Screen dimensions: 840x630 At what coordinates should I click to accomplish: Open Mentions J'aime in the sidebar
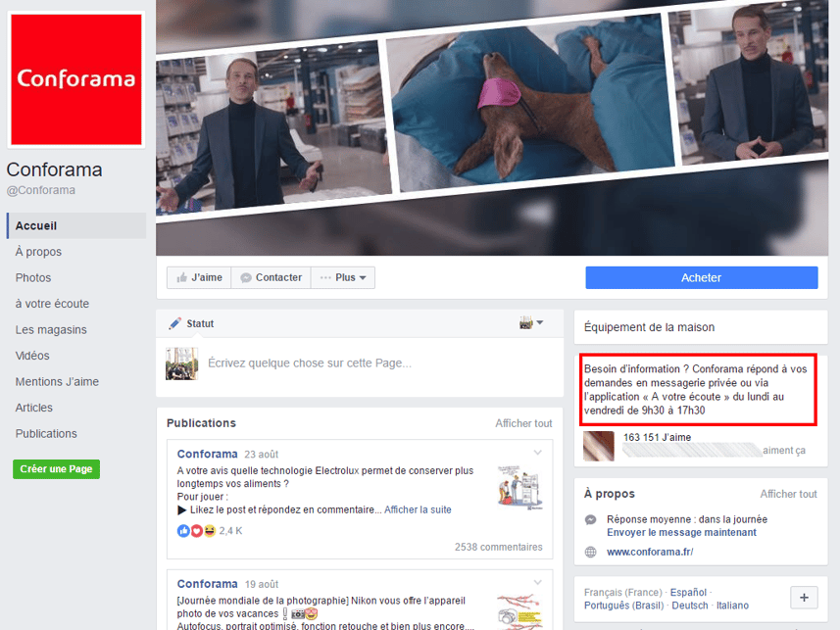57,381
